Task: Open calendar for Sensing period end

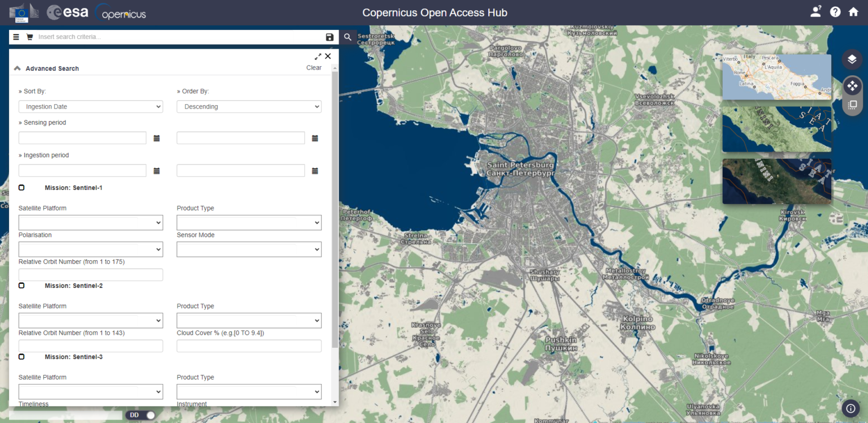Action: [315, 138]
